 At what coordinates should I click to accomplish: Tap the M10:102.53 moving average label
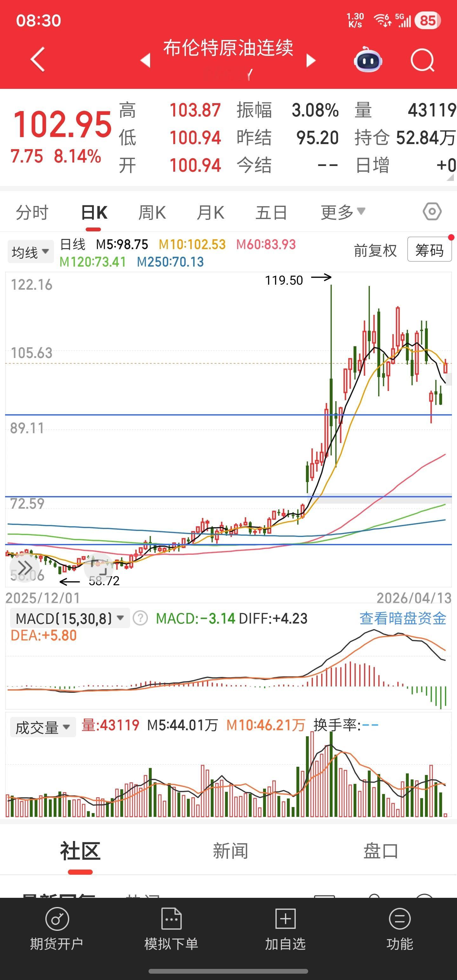coord(192,245)
